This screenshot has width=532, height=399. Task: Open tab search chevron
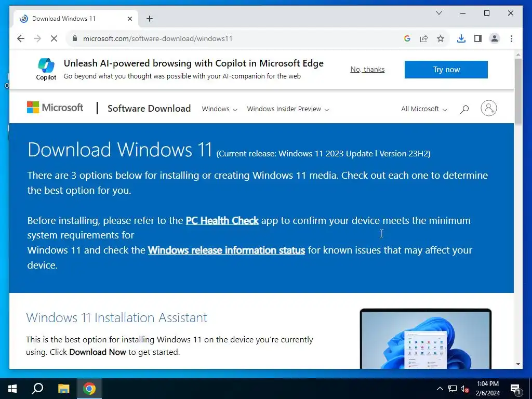(438, 13)
